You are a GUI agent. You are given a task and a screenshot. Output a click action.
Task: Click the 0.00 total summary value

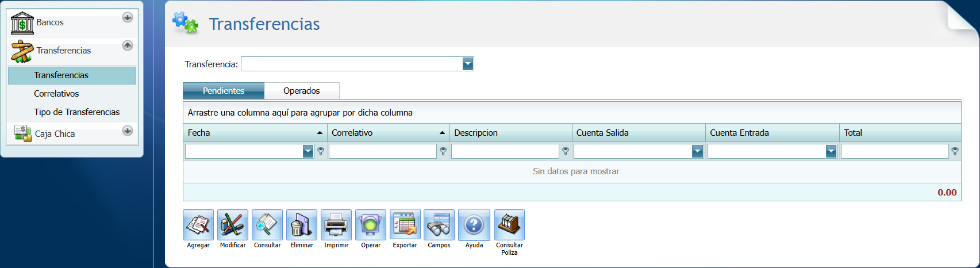click(947, 193)
